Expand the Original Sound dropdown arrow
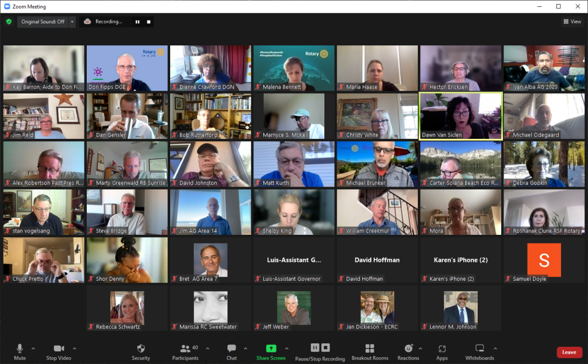The image size is (588, 364). [x=72, y=22]
